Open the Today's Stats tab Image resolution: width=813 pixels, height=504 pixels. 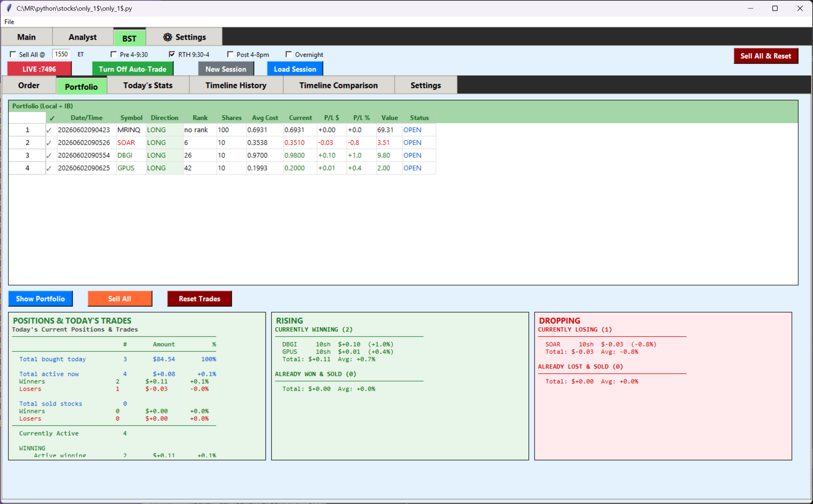click(x=148, y=85)
